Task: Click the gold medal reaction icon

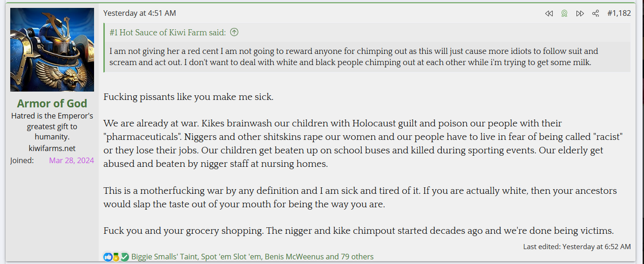Action: click(x=116, y=257)
